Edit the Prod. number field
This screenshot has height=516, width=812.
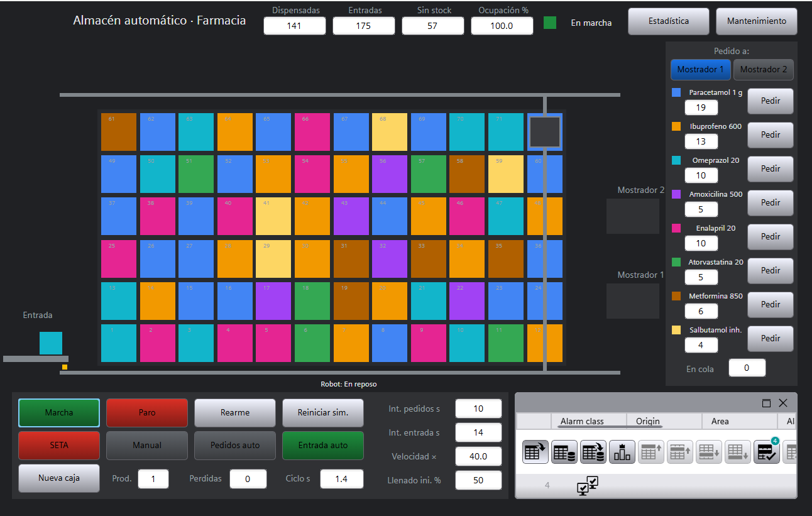click(153, 479)
